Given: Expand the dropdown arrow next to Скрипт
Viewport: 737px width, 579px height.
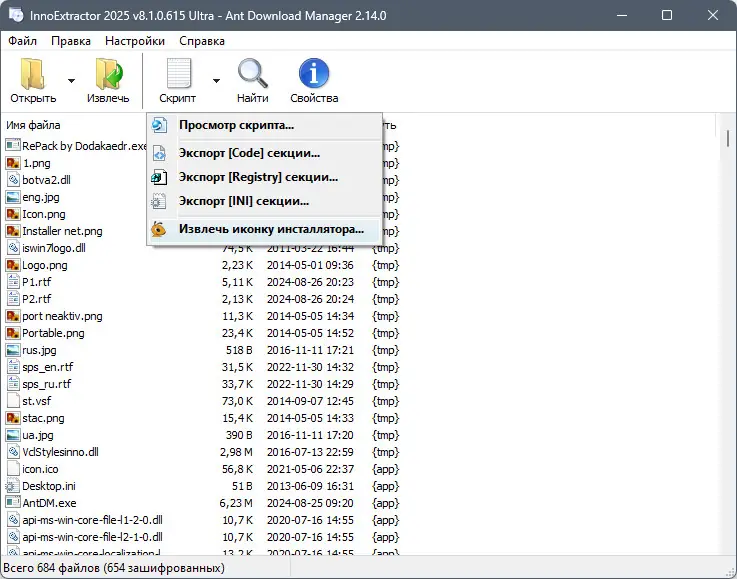Looking at the screenshot, I should point(216,81).
